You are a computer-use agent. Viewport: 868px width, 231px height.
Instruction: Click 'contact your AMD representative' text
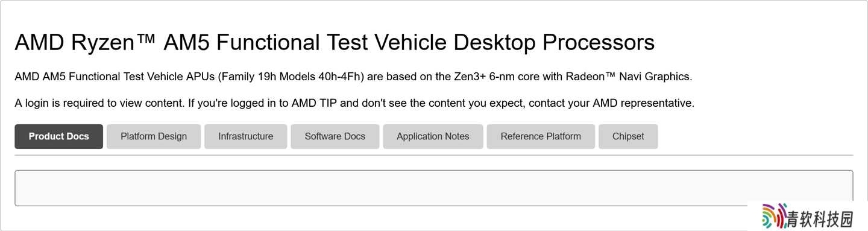click(x=611, y=103)
